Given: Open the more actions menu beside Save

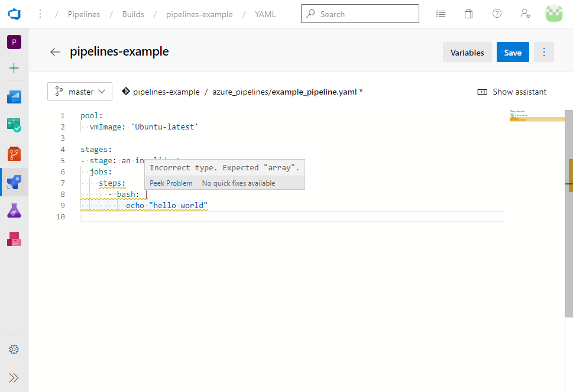Looking at the screenshot, I should [x=544, y=52].
